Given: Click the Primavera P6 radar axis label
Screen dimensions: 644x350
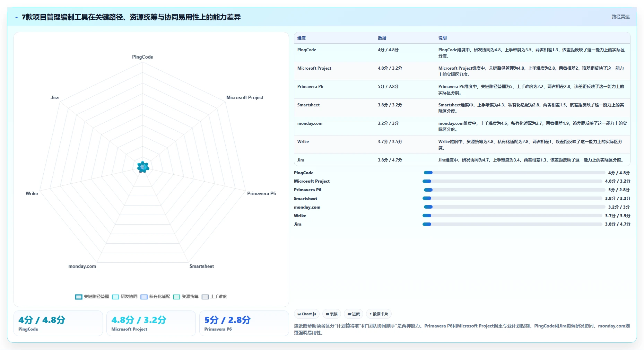Looking at the screenshot, I should 261,193.
